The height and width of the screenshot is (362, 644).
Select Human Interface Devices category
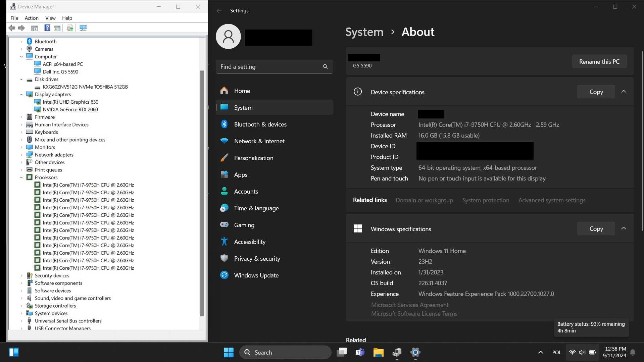(x=62, y=124)
